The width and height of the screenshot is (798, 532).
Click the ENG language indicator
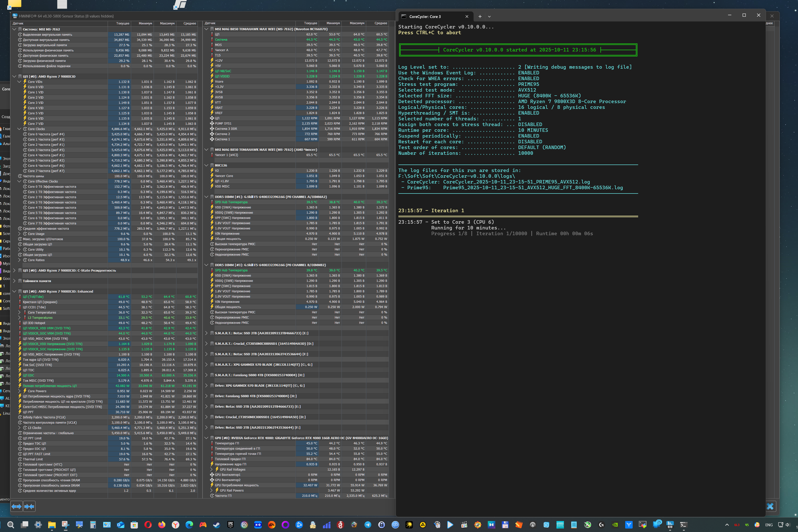point(769,525)
